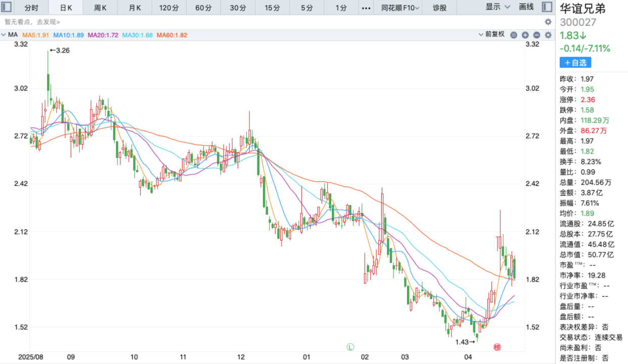Open the 分时 intraday view tab

(x=31, y=7)
